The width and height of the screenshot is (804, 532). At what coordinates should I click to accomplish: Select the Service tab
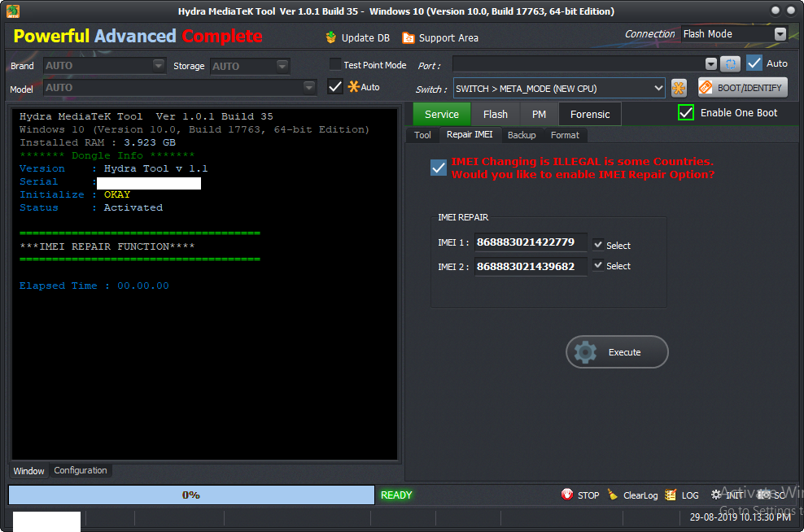[442, 115]
